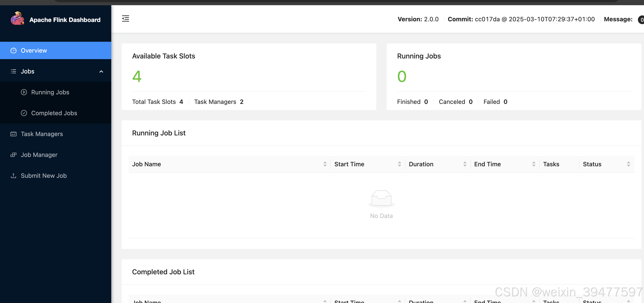Viewport: 644px width, 303px height.
Task: Sort running jobs by Job Name
Action: [325, 164]
